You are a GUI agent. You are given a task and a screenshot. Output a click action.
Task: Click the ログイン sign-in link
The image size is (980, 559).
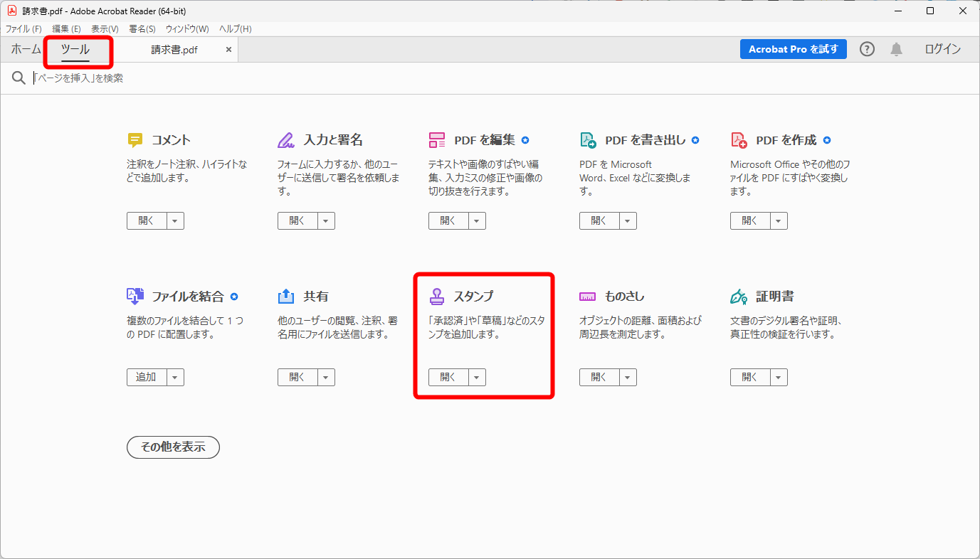[x=943, y=49]
